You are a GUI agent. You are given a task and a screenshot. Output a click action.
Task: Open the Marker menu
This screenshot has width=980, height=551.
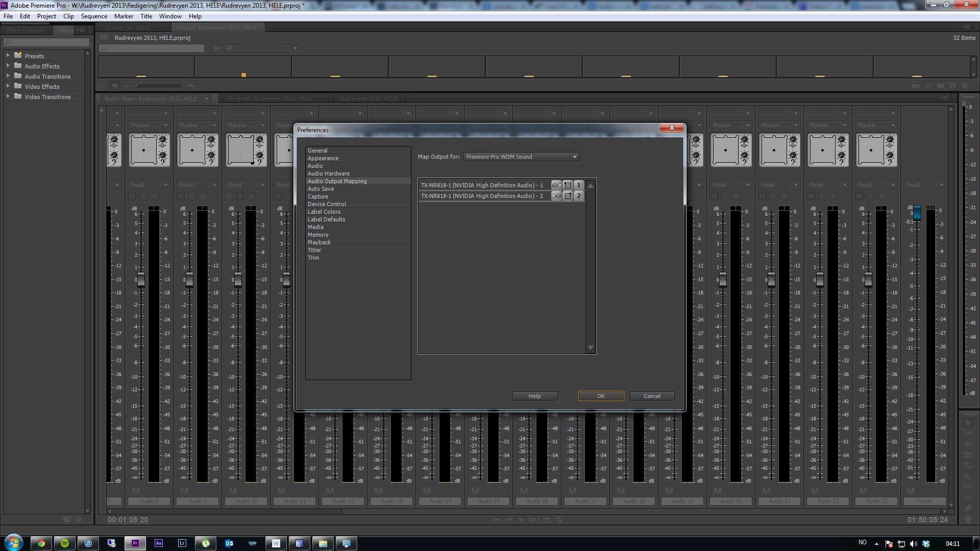click(124, 16)
